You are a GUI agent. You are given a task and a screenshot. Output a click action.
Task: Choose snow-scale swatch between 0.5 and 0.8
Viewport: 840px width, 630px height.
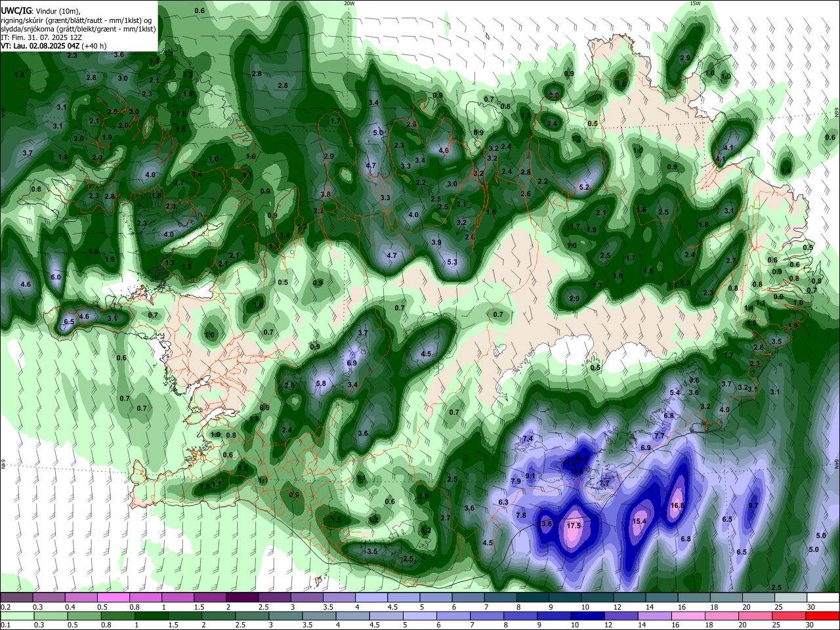pyautogui.click(x=114, y=598)
